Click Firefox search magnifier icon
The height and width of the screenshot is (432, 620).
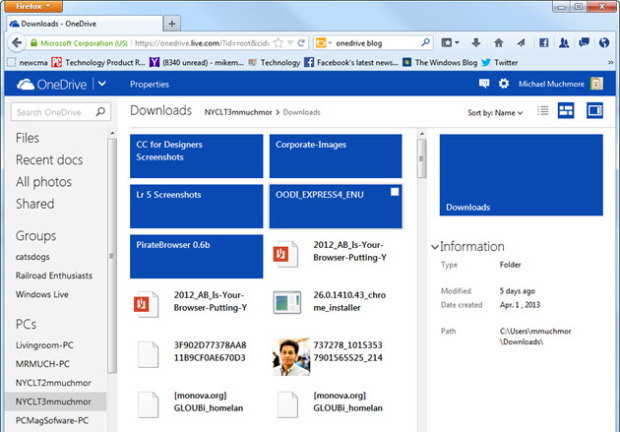tap(425, 43)
